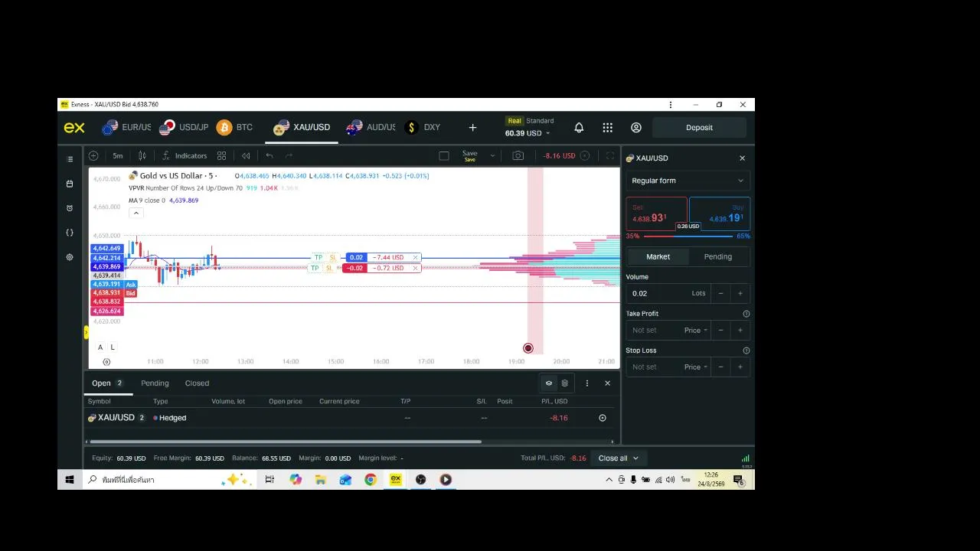Open the Closed positions tab
Screen dimensions: 980x551
[197, 383]
